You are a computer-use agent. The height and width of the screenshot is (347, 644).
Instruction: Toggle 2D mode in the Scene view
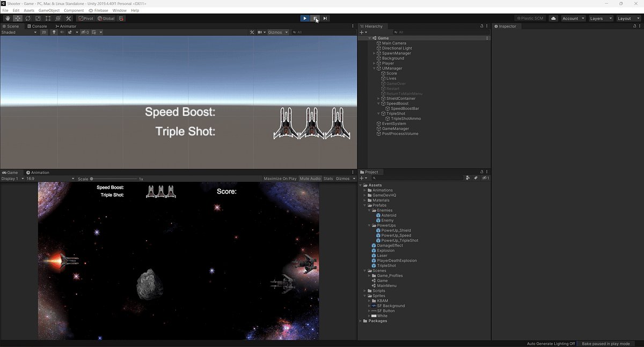click(43, 32)
